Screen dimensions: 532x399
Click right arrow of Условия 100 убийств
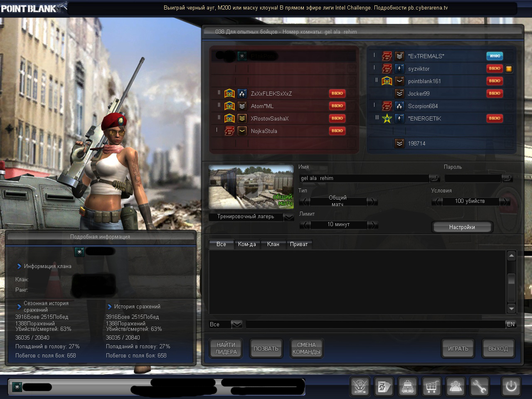[505, 202]
